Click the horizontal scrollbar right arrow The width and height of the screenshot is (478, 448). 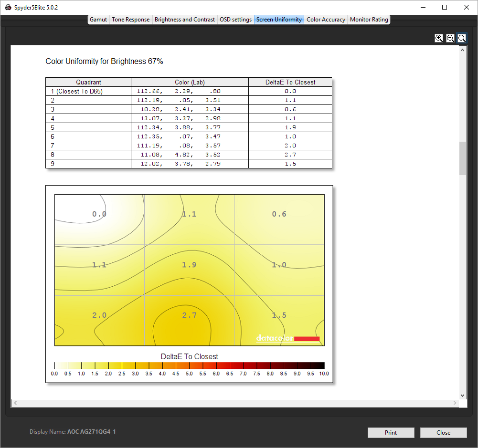[x=455, y=403]
